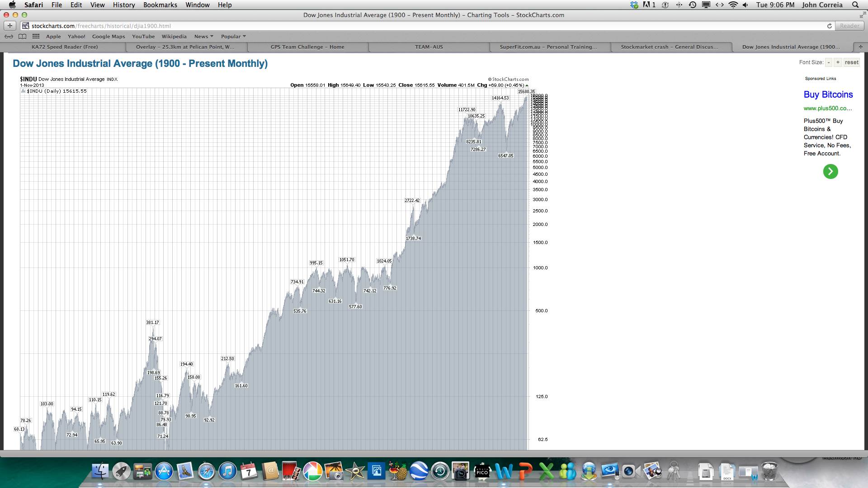Open the History menu
Viewport: 868px width, 488px height.
123,5
